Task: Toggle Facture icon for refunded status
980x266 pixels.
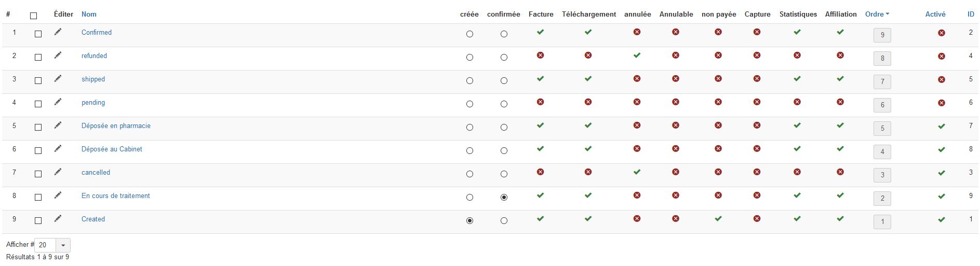Action: click(540, 55)
